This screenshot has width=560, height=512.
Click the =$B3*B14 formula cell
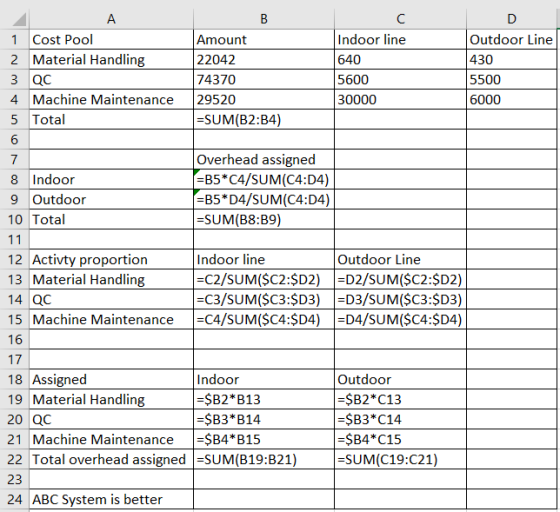click(264, 419)
